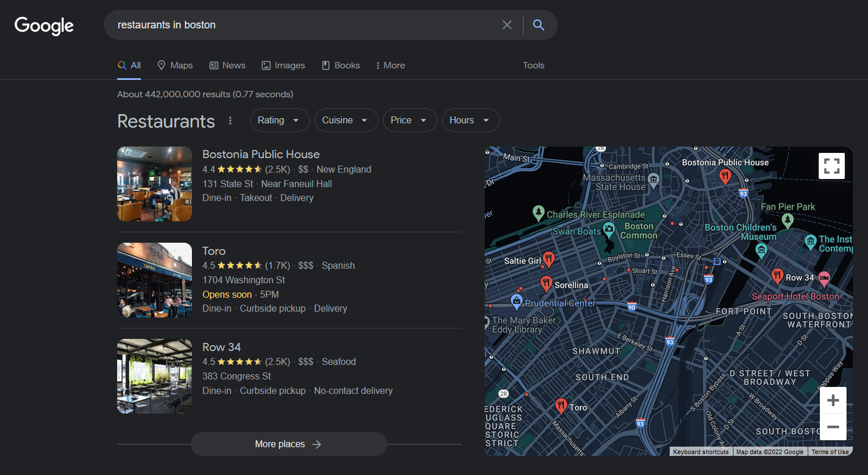Viewport: 868px width, 475px height.
Task: Open the map Terms of Use link
Action: pyautogui.click(x=830, y=452)
